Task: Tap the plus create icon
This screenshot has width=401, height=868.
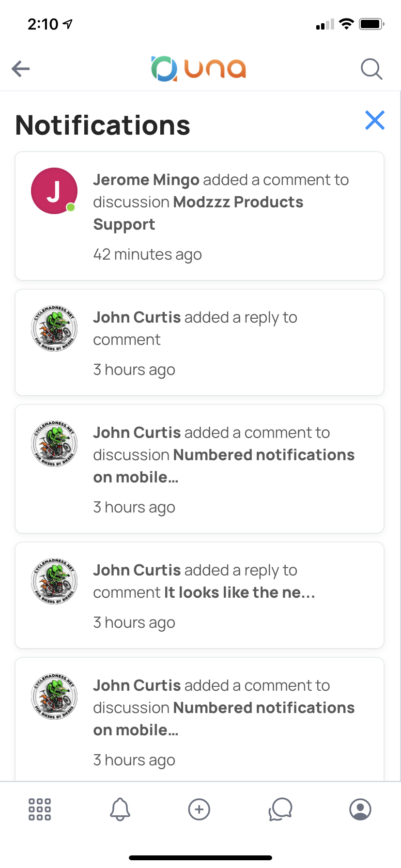Action: [199, 809]
